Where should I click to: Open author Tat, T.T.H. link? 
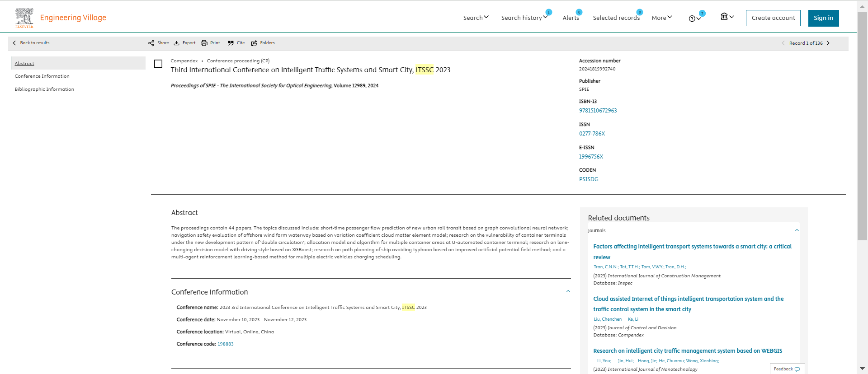pos(630,267)
